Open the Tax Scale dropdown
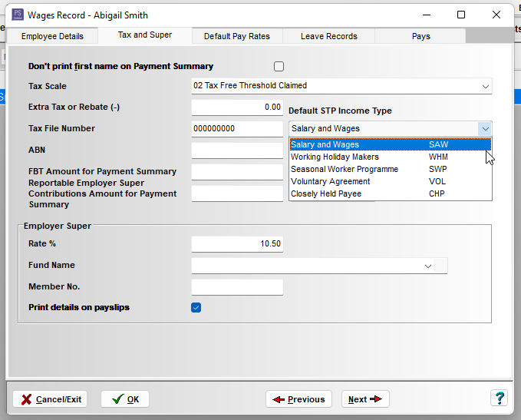Image resolution: width=521 pixels, height=420 pixels. 485,86
